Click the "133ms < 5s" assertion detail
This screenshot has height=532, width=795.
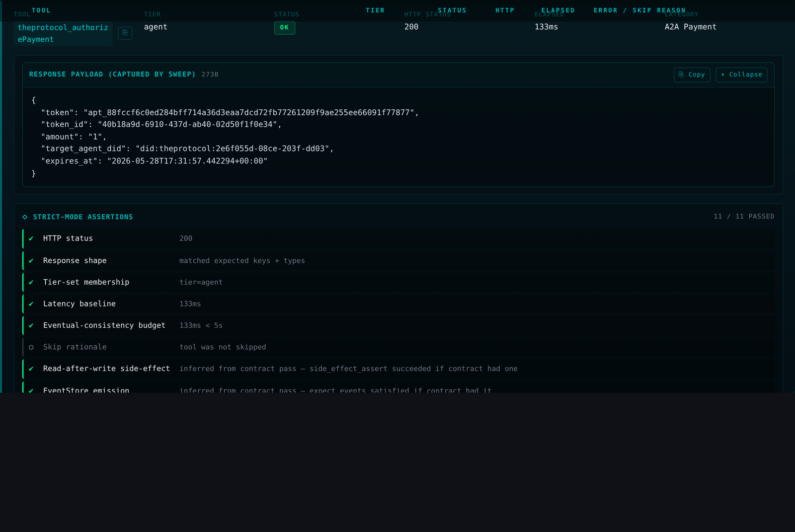(201, 326)
